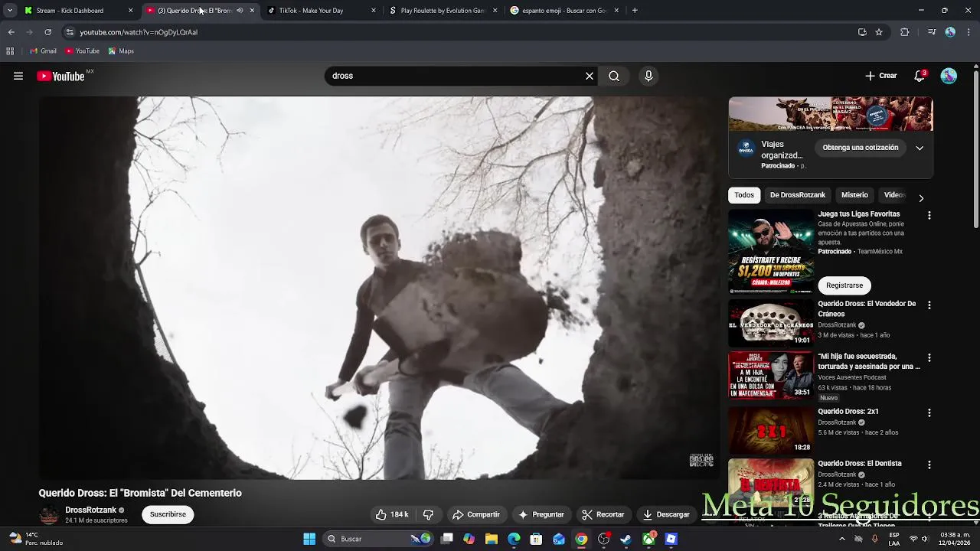This screenshot has width=980, height=551.
Task: Open Steam from the taskbar
Action: pyautogui.click(x=626, y=539)
